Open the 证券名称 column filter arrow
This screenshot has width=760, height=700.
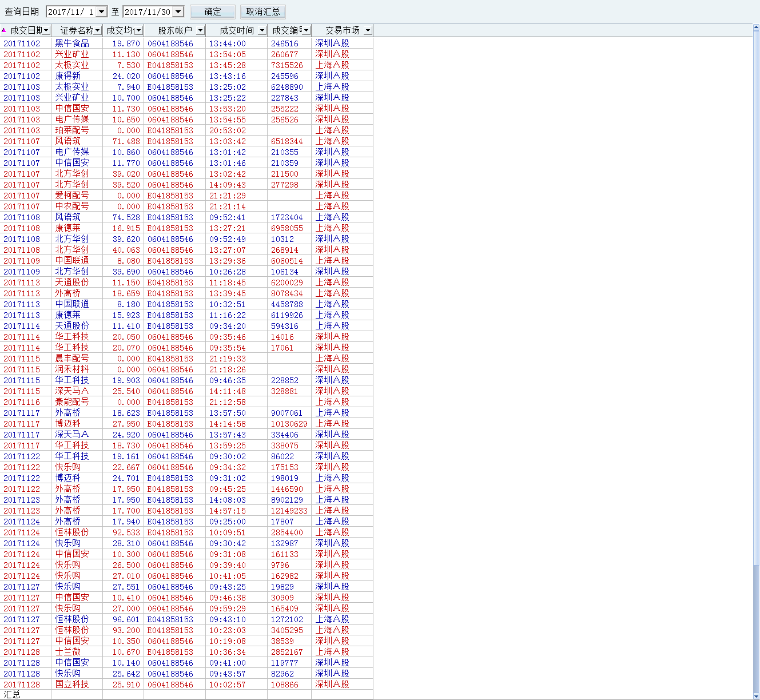point(98,30)
